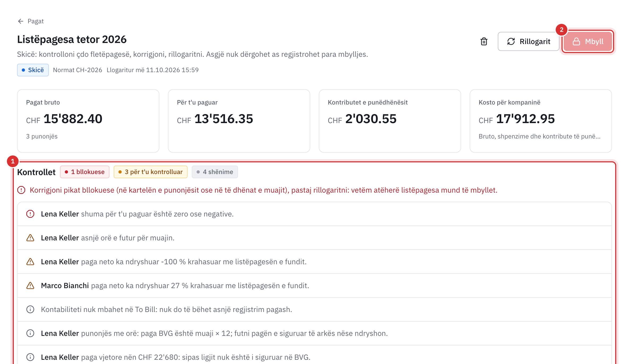Screen dimensions: 629x364
Task: Click the '3 punonjës' text
Action: click(42, 136)
